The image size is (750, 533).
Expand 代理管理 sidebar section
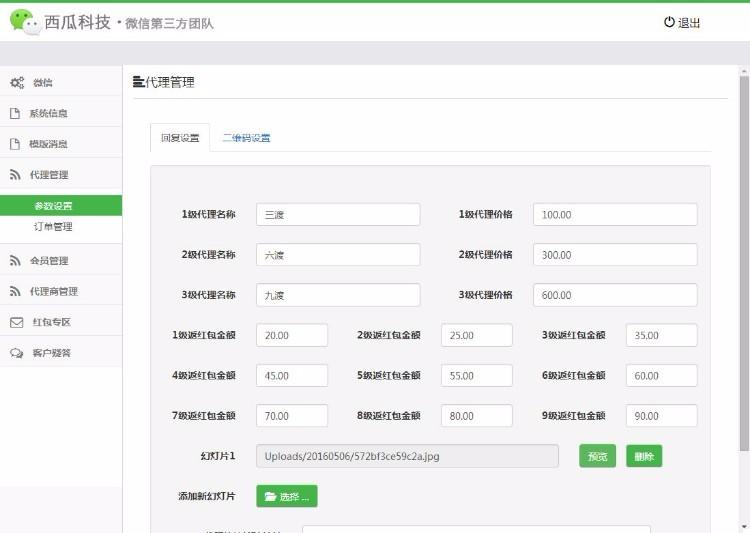61,175
